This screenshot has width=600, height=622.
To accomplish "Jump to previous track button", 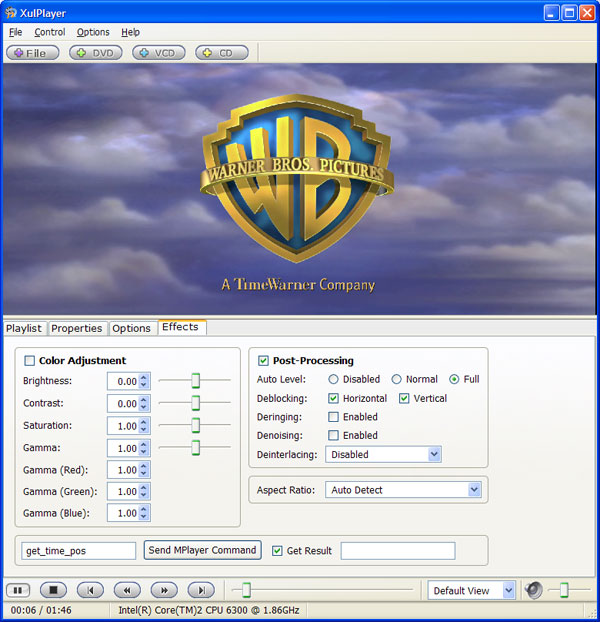I will click(x=90, y=590).
